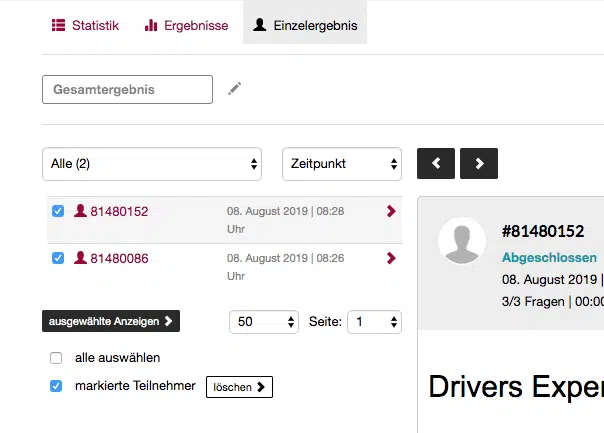Click the Gesamtergebnis input field

pos(127,89)
